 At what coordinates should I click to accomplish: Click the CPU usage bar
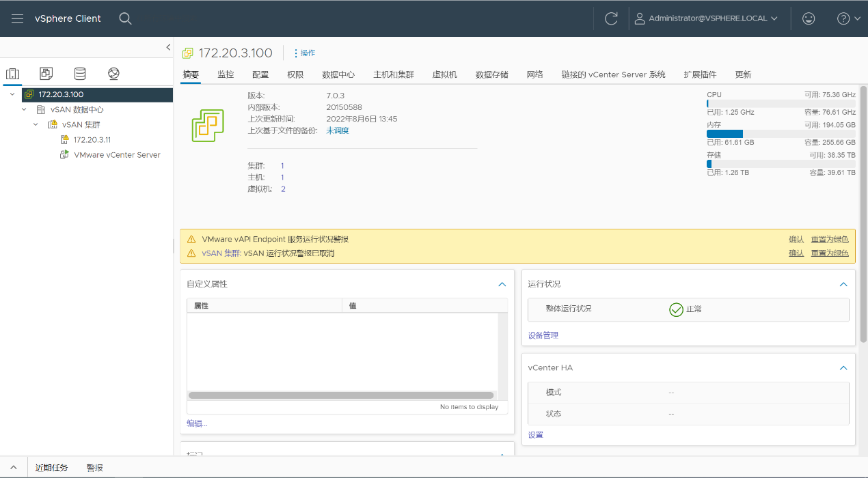click(x=781, y=104)
